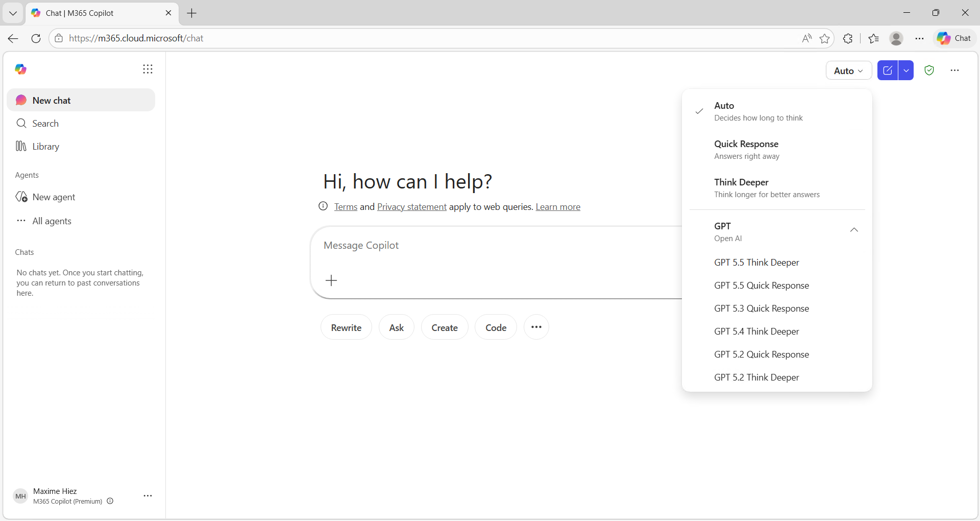Select Quick Response mode
The height and width of the screenshot is (521, 980).
coord(777,150)
